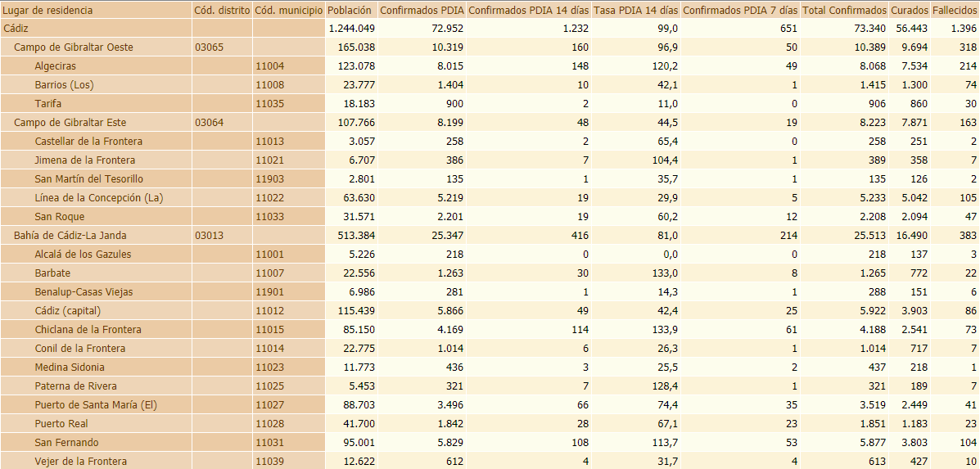
Task: Click the 'Cód. municipio' column header
Action: 287,11
